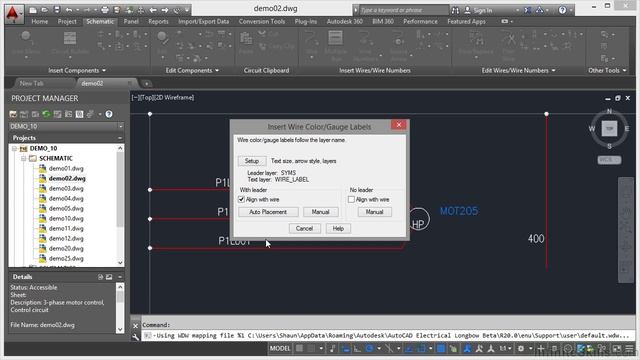Collapse the SCHEMATIC folder node
Image resolution: width=640 pixels, height=360 pixels.
point(24,158)
